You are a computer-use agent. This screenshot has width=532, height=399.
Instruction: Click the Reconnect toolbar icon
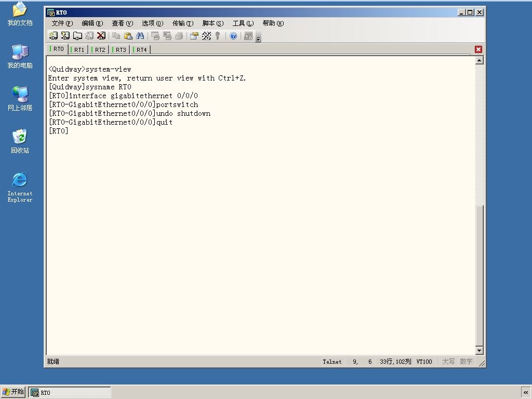coord(89,36)
